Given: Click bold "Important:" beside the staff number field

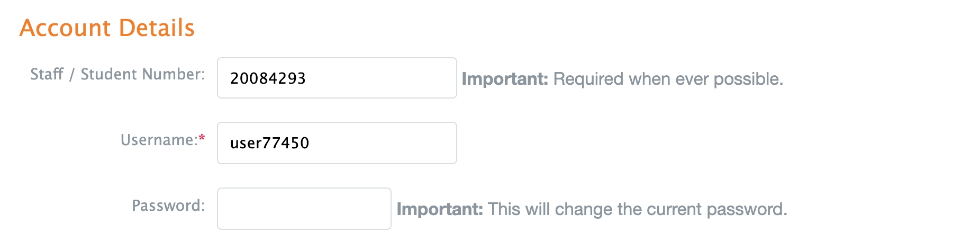Looking at the screenshot, I should point(505,79).
